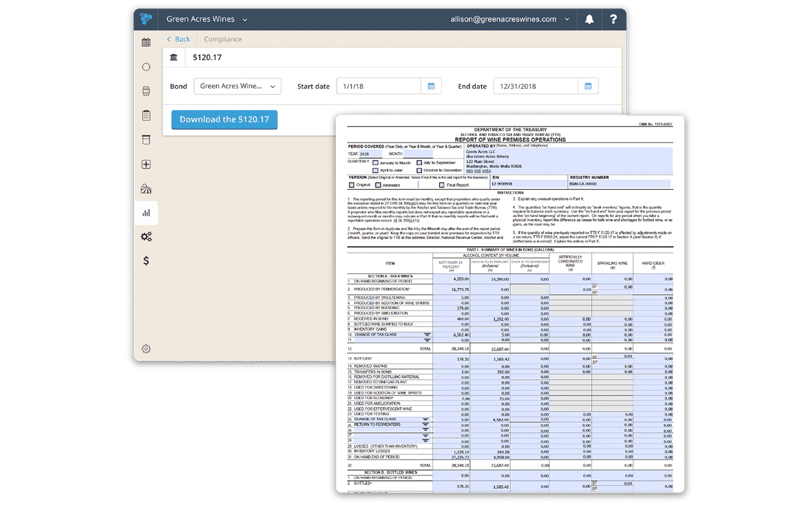Open the Start date calendar picker
This screenshot has height=512, width=812.
[431, 86]
